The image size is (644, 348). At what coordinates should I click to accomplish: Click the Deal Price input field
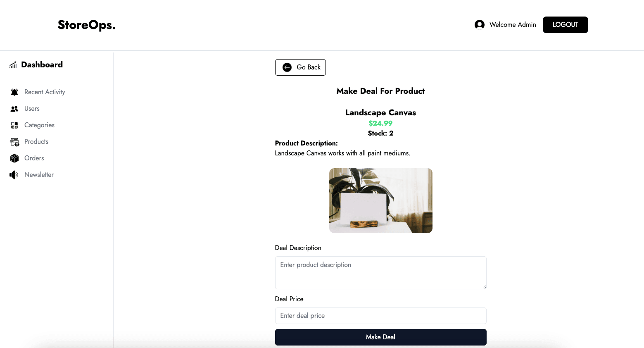pos(380,316)
